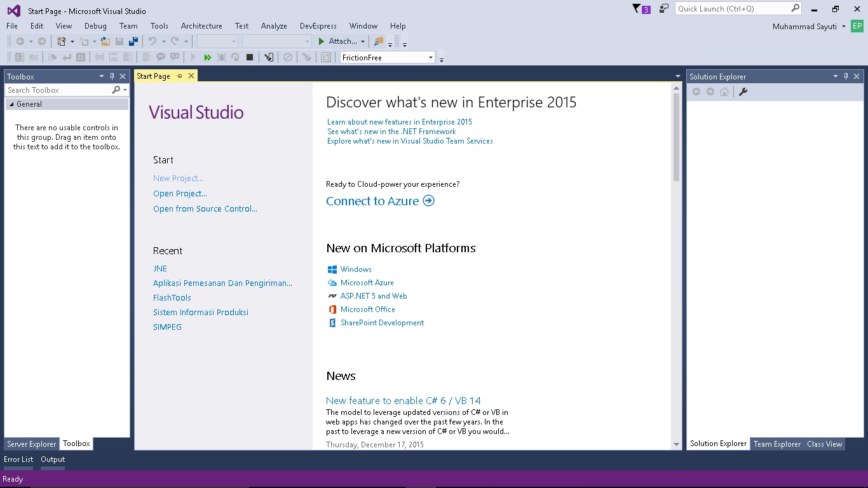Click the Undo arrow icon
Image resolution: width=868 pixels, height=488 pixels.
pyautogui.click(x=153, y=41)
